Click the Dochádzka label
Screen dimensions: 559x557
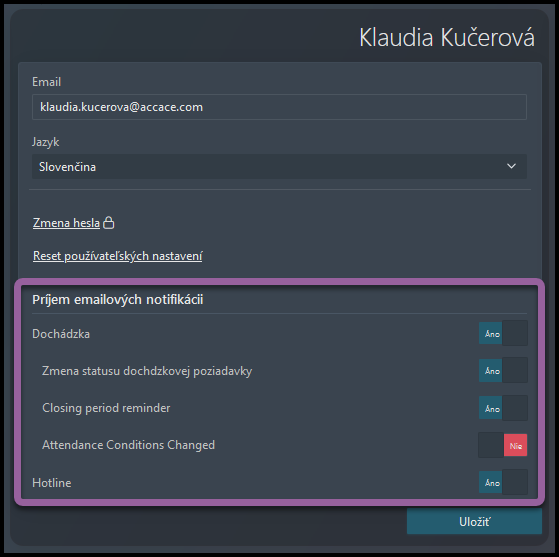pos(61,334)
